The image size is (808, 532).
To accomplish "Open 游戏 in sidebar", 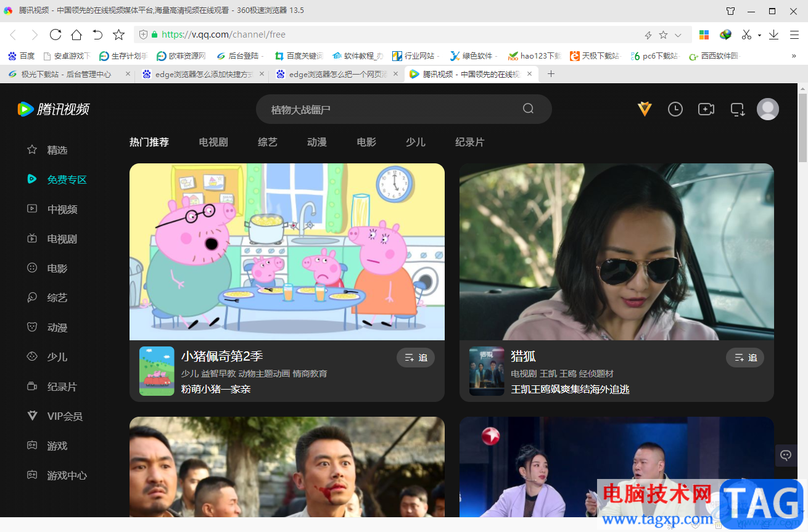I will coord(47,446).
